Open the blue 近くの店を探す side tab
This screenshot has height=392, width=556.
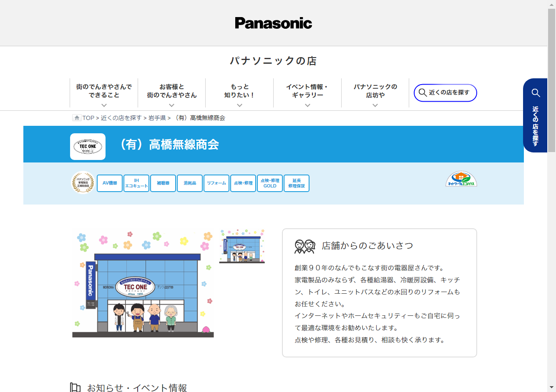[535, 115]
